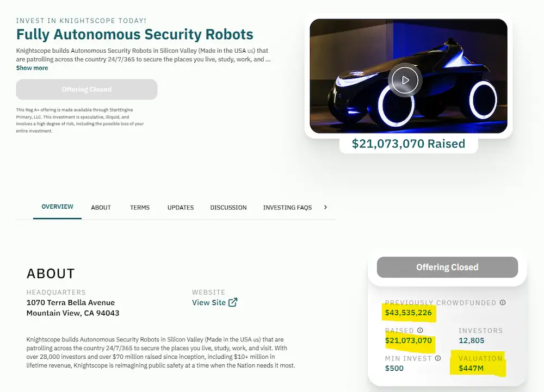Click info icon next to Min Invest

pos(438,358)
